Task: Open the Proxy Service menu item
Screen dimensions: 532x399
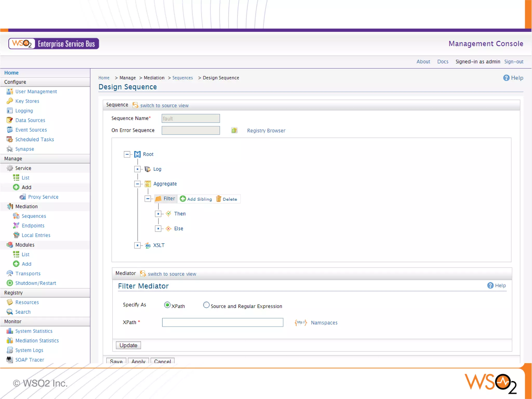Action: click(x=43, y=197)
